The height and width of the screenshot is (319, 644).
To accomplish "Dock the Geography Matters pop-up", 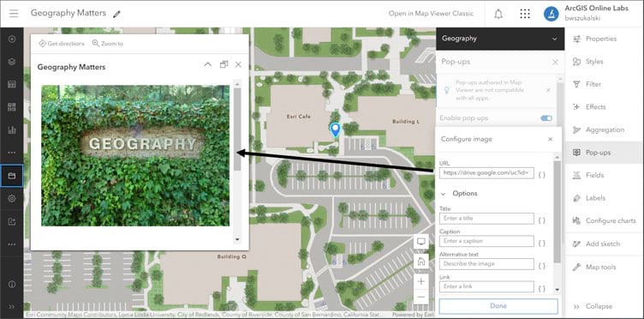I will (x=224, y=64).
